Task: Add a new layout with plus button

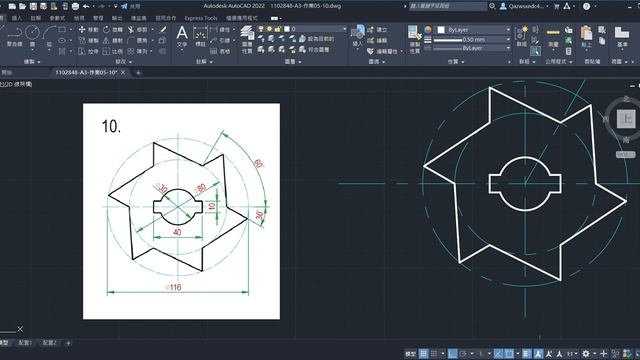Action: point(68,343)
